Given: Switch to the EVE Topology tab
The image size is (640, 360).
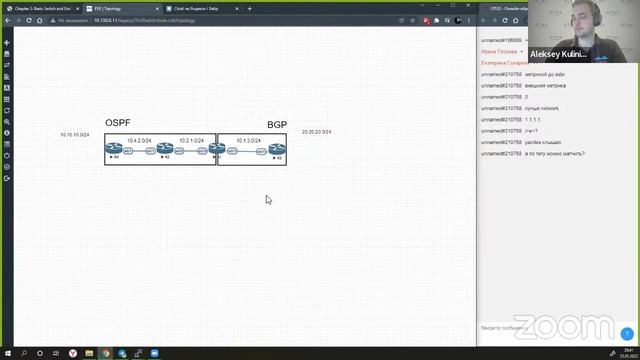Looking at the screenshot, I should (x=121, y=9).
